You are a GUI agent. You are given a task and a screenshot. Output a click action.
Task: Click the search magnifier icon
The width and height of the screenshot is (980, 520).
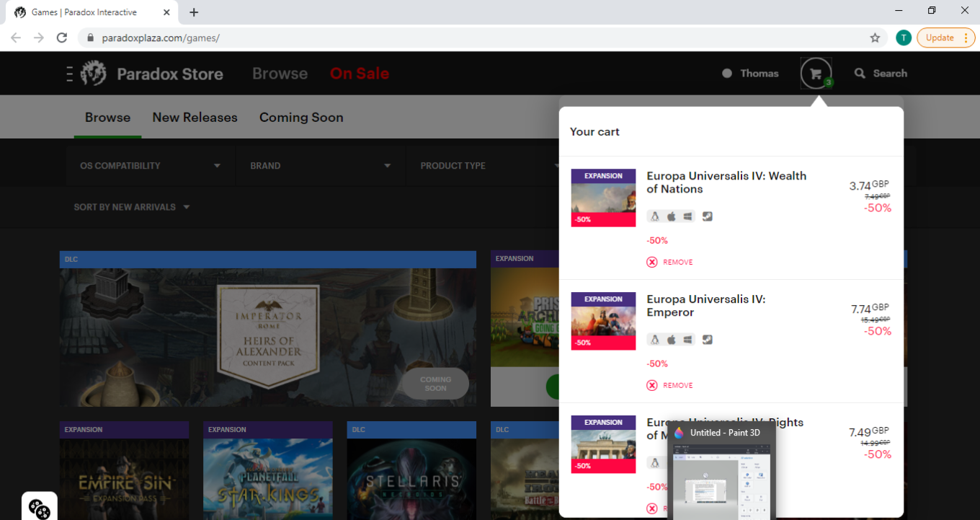pos(860,74)
